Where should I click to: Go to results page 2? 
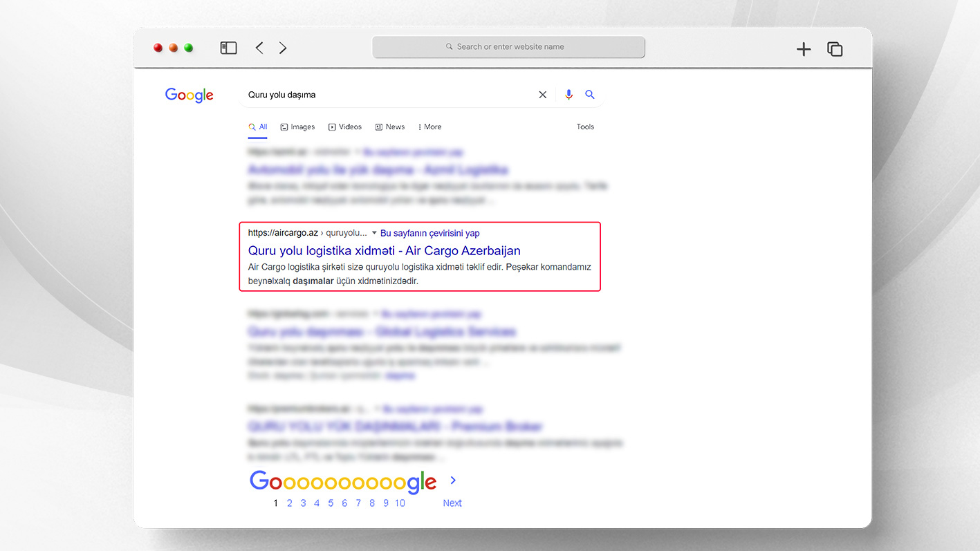point(290,503)
